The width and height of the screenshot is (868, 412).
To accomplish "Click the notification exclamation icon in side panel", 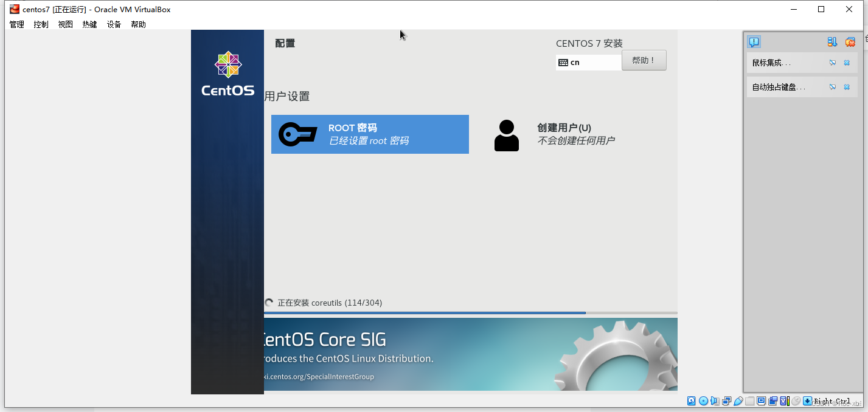I will [754, 42].
